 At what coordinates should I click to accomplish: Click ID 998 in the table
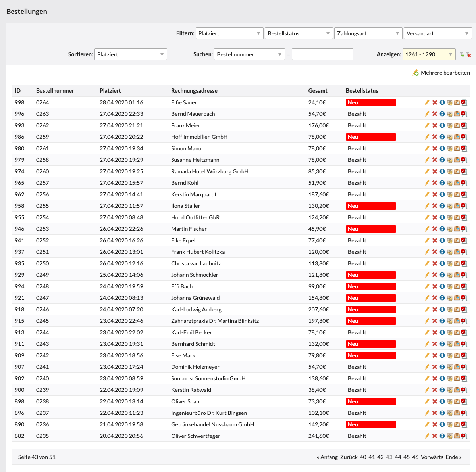pos(19,102)
